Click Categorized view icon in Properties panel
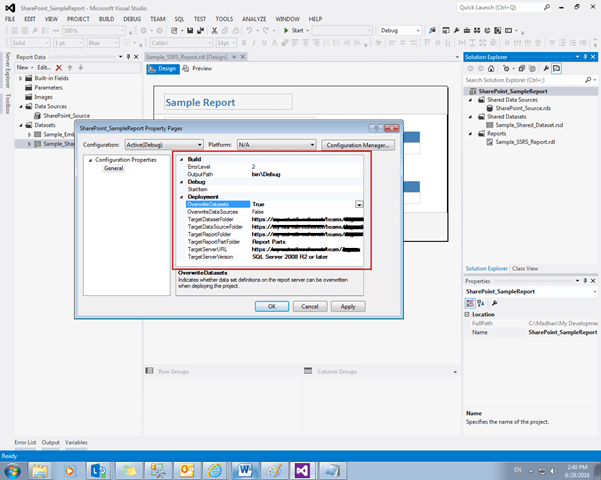Viewport: 601px width, 480px height. pyautogui.click(x=470, y=303)
